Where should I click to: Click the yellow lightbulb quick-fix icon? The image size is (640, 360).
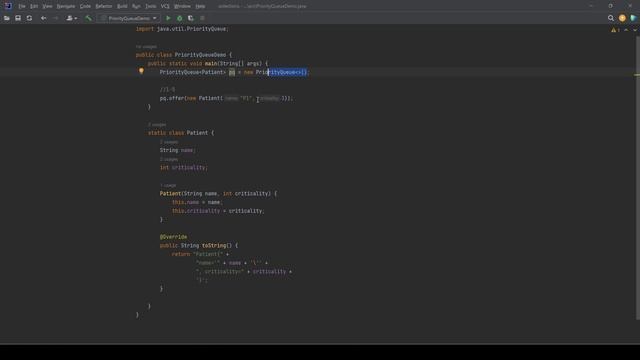pos(141,71)
